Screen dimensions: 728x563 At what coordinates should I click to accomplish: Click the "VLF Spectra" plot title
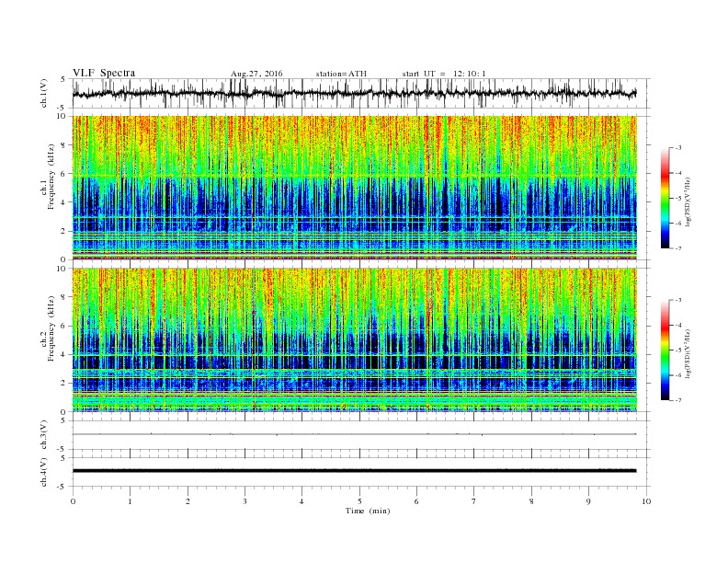click(x=104, y=73)
